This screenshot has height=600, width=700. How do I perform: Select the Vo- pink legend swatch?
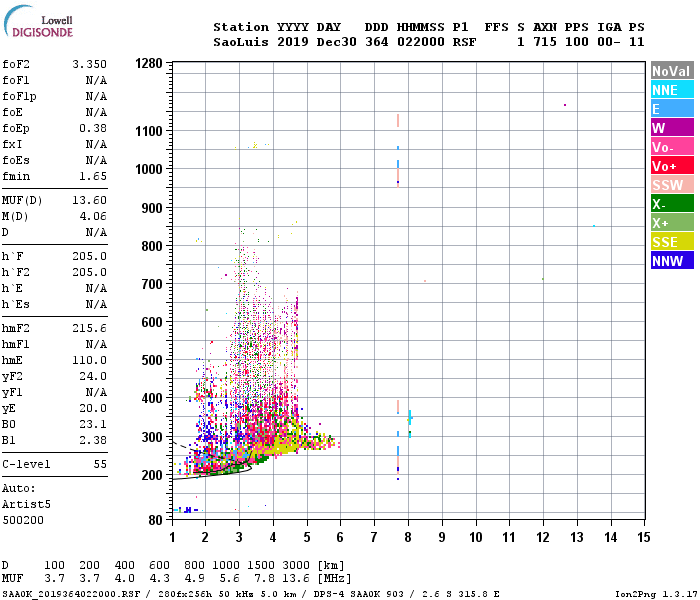coord(672,147)
